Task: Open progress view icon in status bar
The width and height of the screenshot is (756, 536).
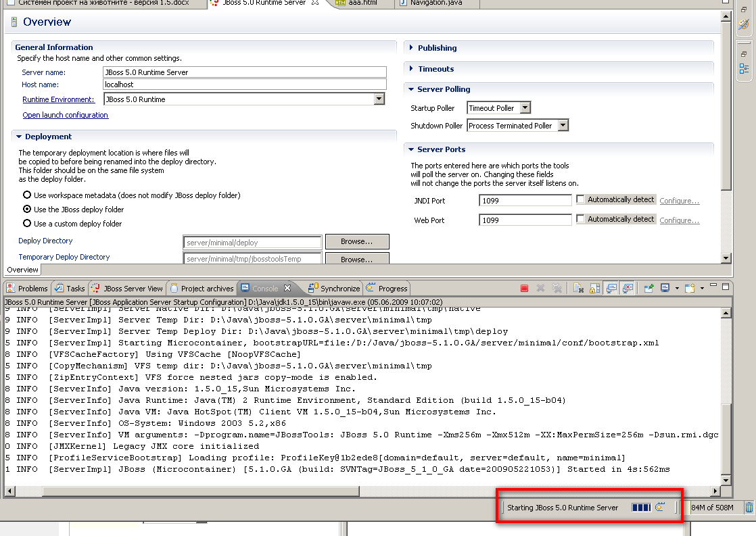Action: pos(660,507)
